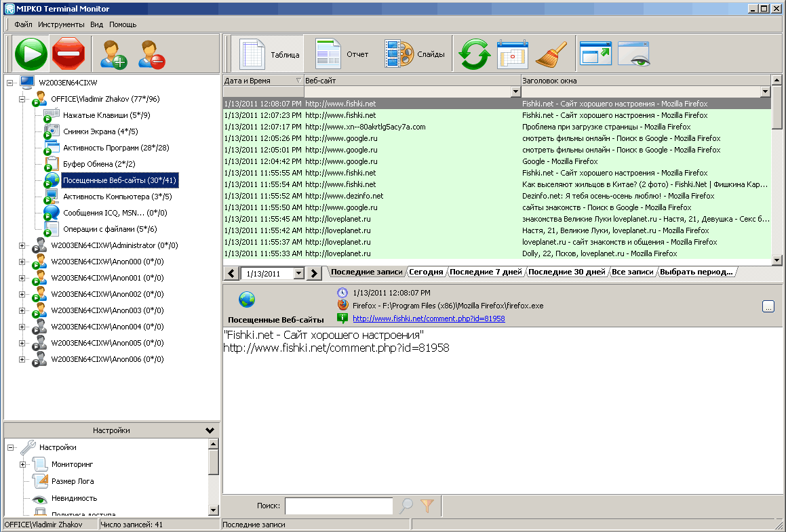Open Операции с файлами node

(x=110, y=229)
